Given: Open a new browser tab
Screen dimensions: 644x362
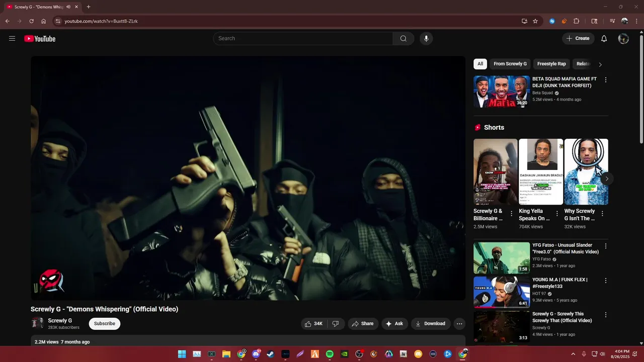Looking at the screenshot, I should [89, 7].
